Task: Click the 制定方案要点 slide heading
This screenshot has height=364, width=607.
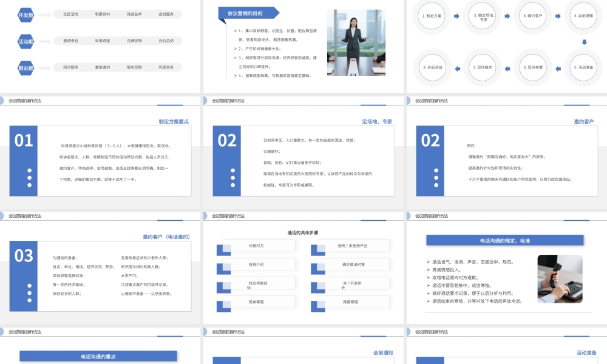Action: coord(174,121)
